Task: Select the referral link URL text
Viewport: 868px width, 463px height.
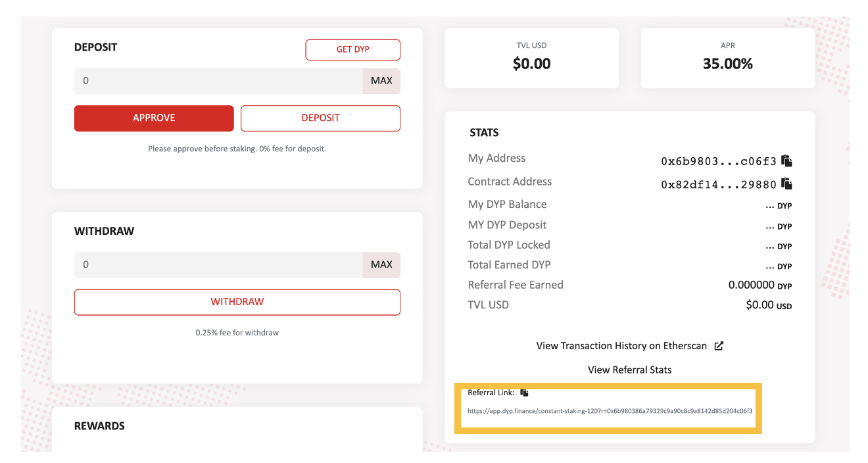Action: (610, 410)
